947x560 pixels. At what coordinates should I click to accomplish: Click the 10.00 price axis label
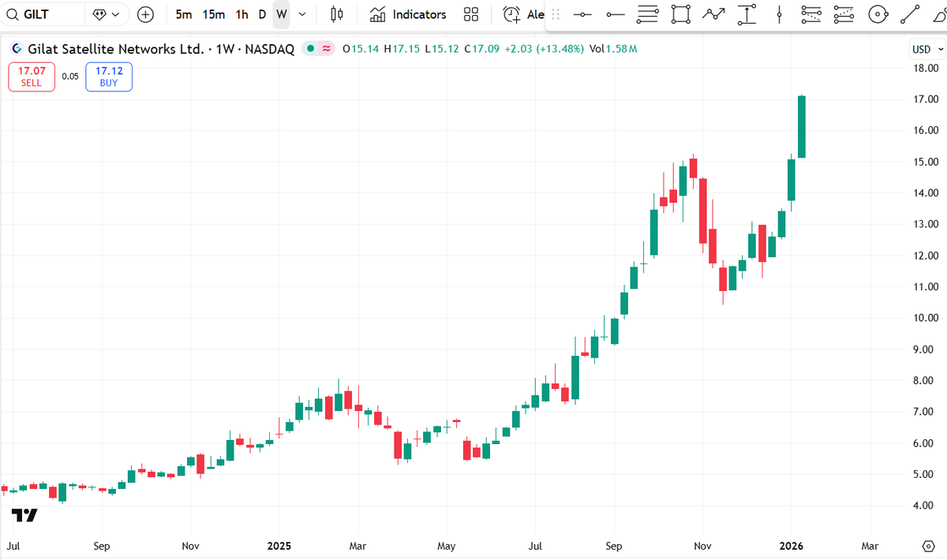pyautogui.click(x=926, y=318)
